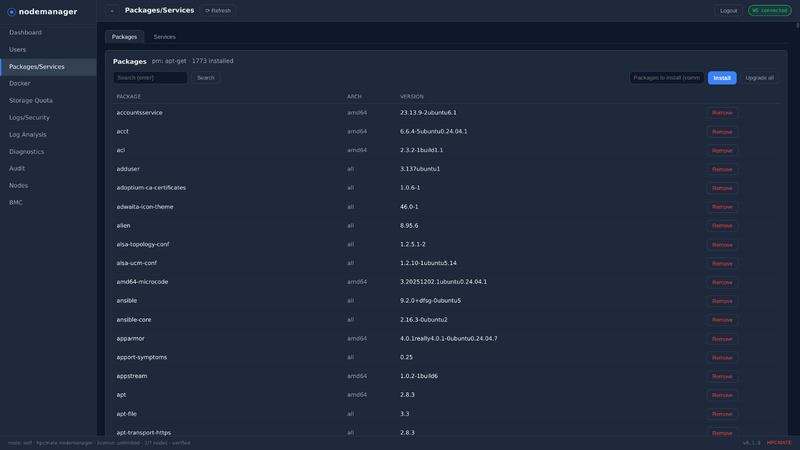
Task: Click the node status text in footer
Action: 99,443
